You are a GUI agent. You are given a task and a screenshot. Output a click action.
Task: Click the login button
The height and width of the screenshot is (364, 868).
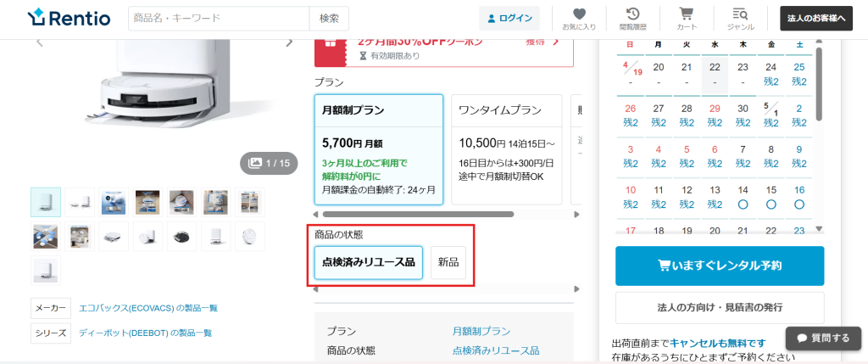pos(509,19)
